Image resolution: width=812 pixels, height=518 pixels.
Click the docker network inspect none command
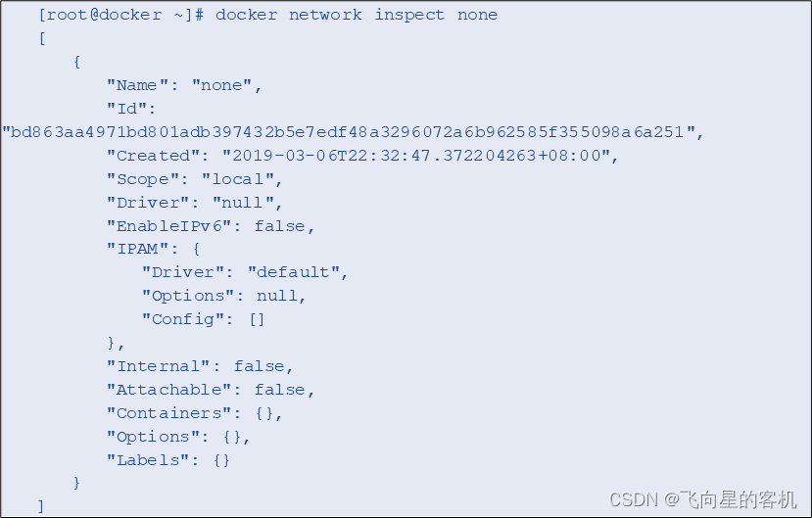pos(357,15)
